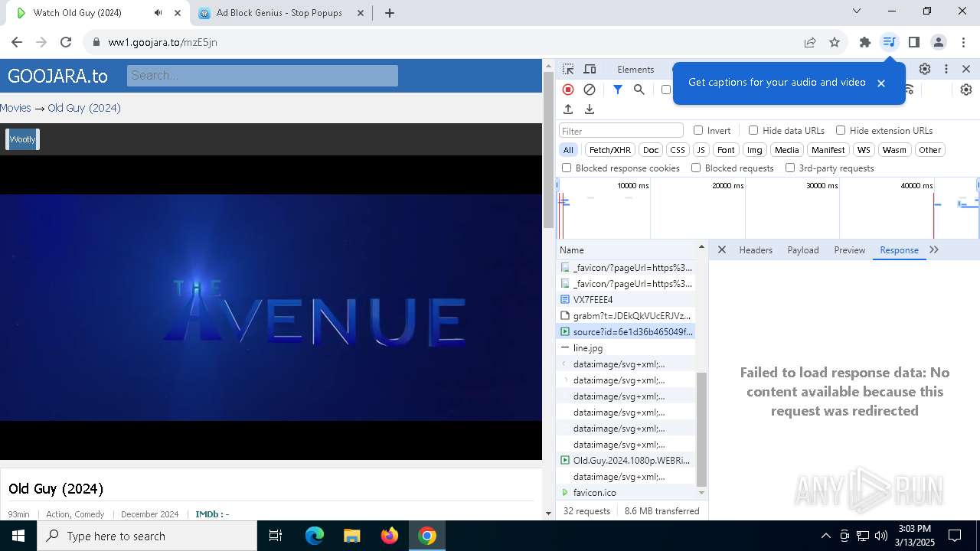
Task: Mute the Old Guy tab audio icon
Action: pos(158,12)
